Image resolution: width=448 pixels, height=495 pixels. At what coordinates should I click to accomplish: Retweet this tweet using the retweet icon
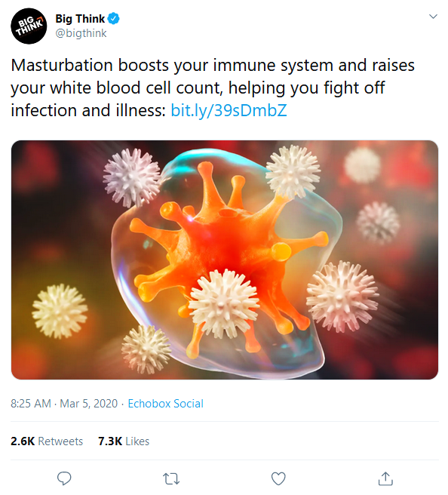[171, 478]
